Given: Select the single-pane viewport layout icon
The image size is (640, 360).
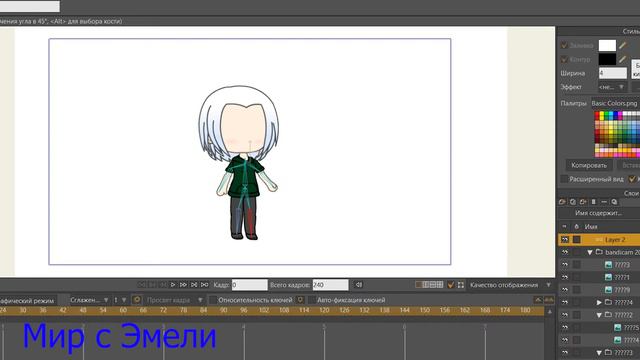Looking at the screenshot, I should pos(418,284).
